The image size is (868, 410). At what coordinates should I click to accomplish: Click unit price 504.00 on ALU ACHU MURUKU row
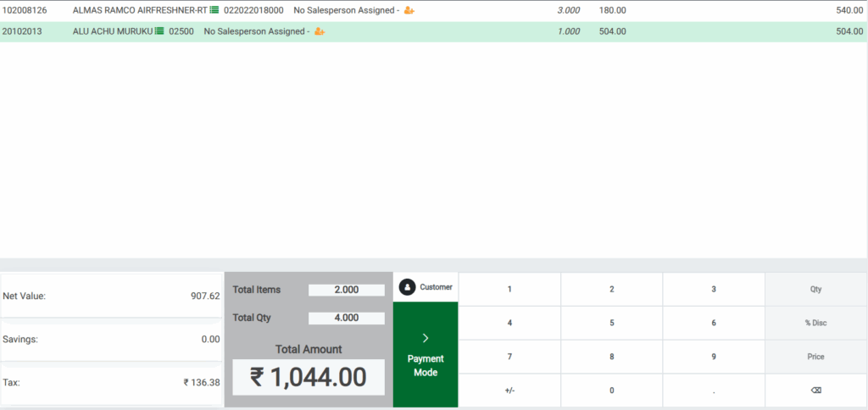pyautogui.click(x=612, y=31)
